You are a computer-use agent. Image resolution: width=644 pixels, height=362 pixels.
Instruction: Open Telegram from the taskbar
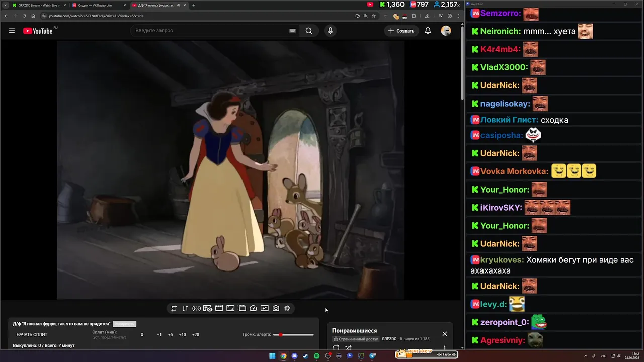(372, 356)
